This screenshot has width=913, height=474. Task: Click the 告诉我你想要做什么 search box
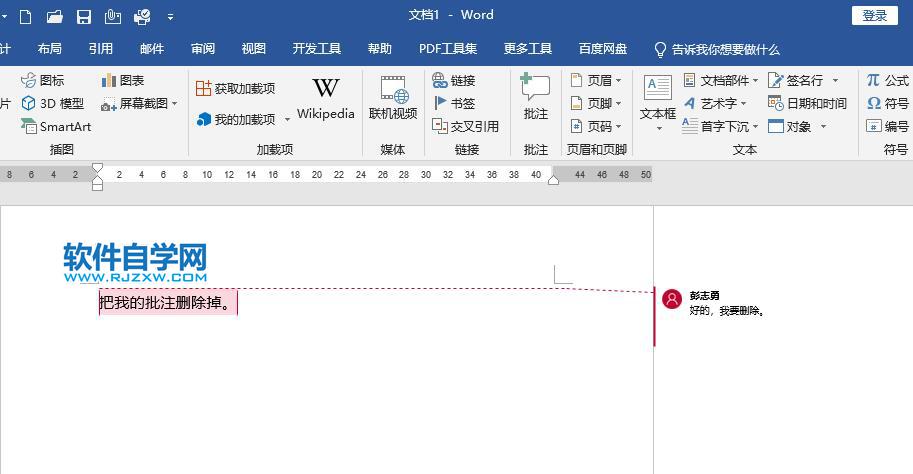click(x=717, y=49)
